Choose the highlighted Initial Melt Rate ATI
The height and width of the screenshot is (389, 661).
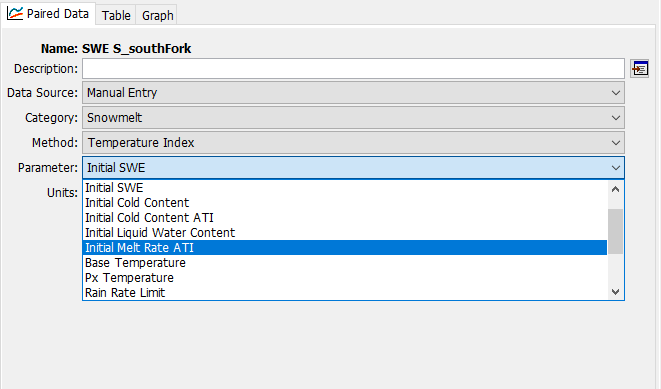point(345,248)
